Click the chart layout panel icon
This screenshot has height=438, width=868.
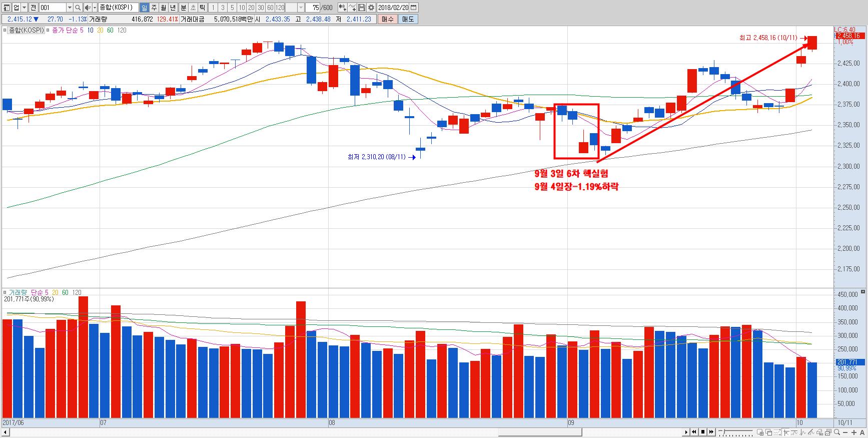[x=7, y=8]
